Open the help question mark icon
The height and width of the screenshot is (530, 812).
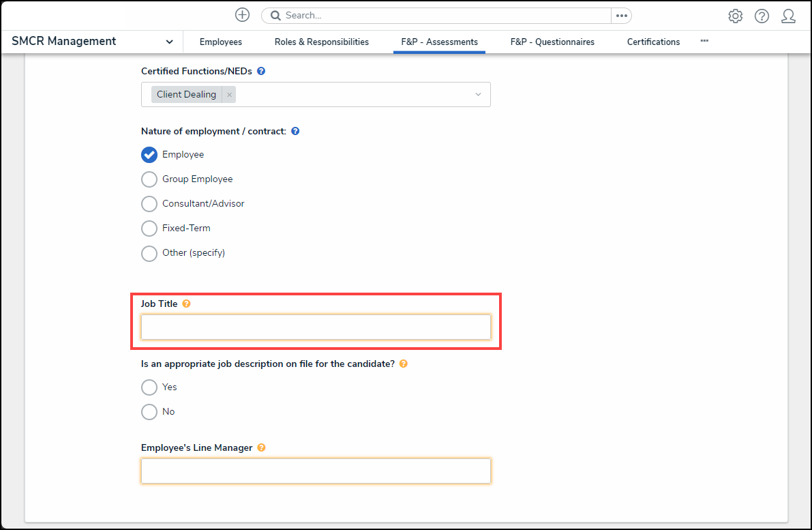pyautogui.click(x=762, y=16)
